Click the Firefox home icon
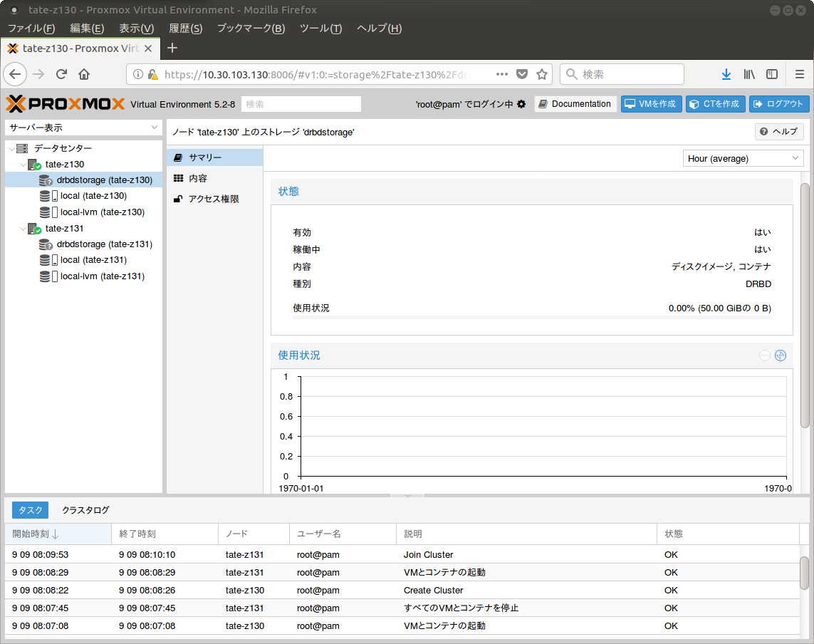Viewport: 814px width, 644px height. [84, 73]
